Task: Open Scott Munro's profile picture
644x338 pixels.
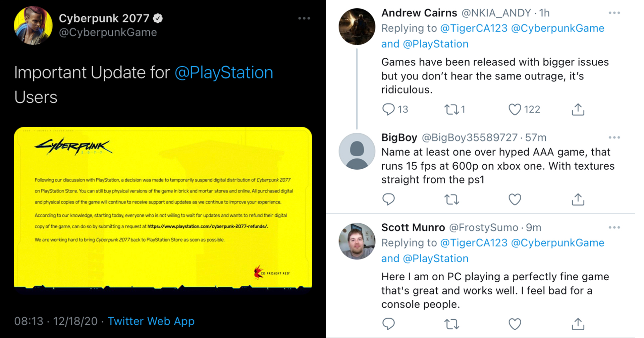Action: point(357,241)
